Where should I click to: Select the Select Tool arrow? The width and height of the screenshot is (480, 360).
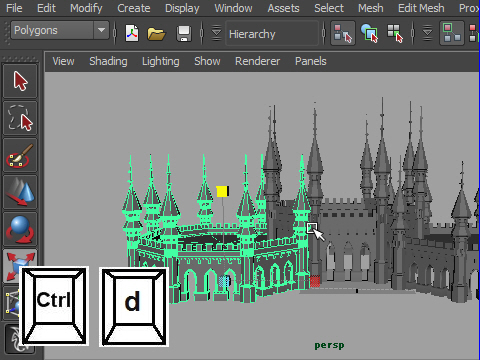point(20,81)
